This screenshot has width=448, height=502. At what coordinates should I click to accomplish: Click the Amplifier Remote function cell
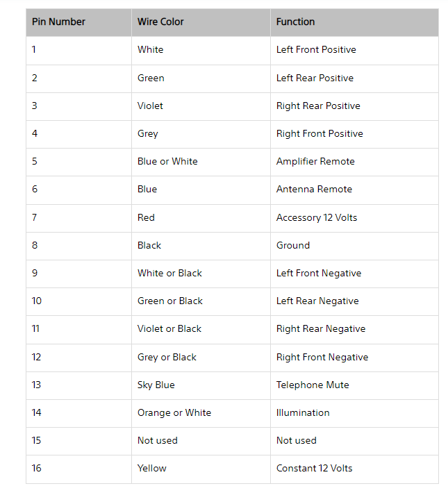coord(354,162)
